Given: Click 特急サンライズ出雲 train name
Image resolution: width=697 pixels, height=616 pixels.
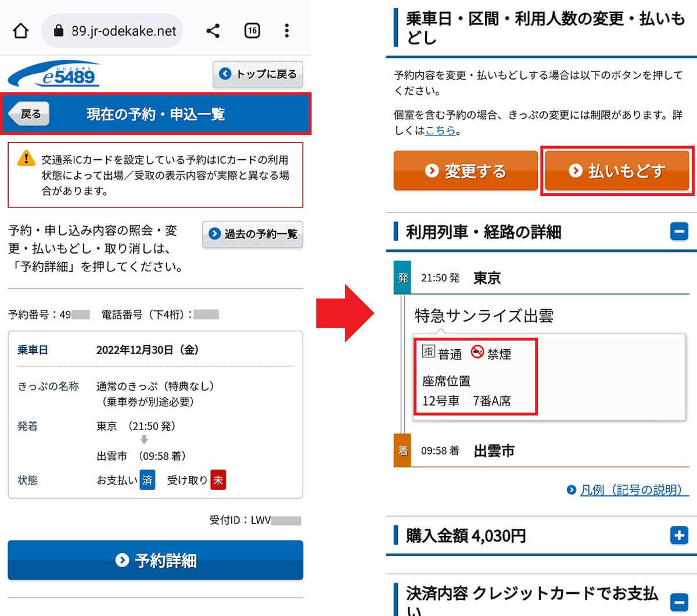Looking at the screenshot, I should 484,316.
